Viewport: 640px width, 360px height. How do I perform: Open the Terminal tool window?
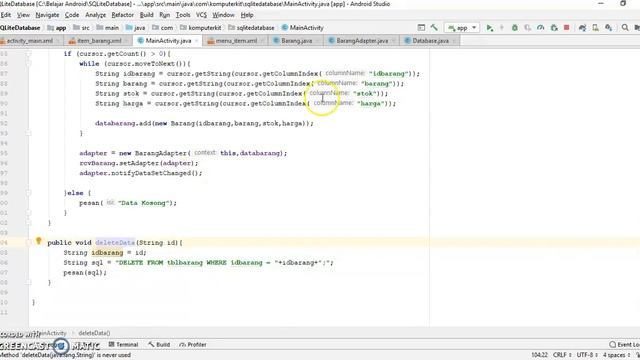click(x=123, y=344)
